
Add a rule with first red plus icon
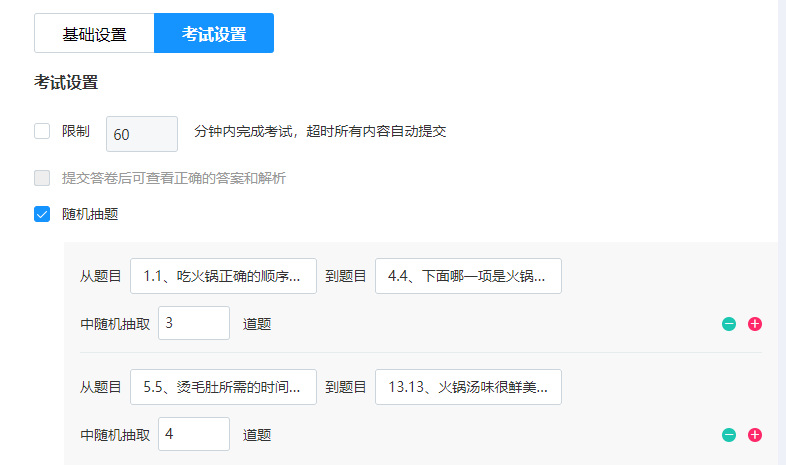pos(755,324)
